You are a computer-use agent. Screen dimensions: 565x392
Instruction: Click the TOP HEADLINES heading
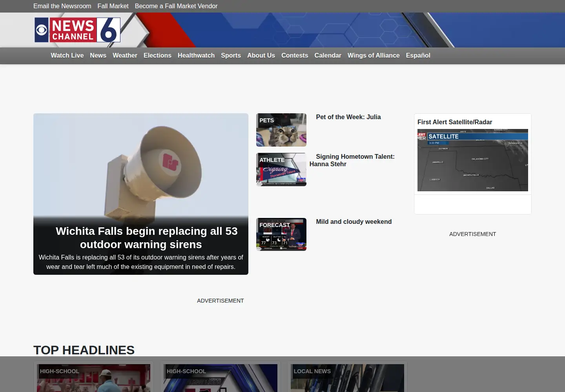84,350
